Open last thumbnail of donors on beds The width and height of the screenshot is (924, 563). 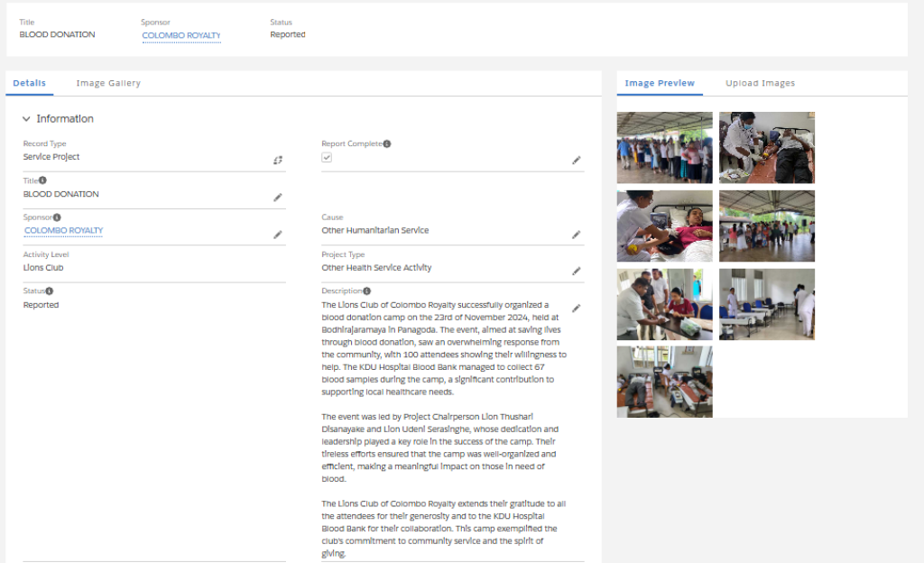[665, 383]
